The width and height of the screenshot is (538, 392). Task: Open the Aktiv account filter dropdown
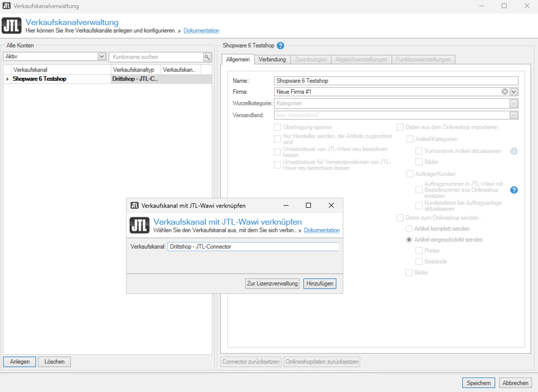[102, 57]
